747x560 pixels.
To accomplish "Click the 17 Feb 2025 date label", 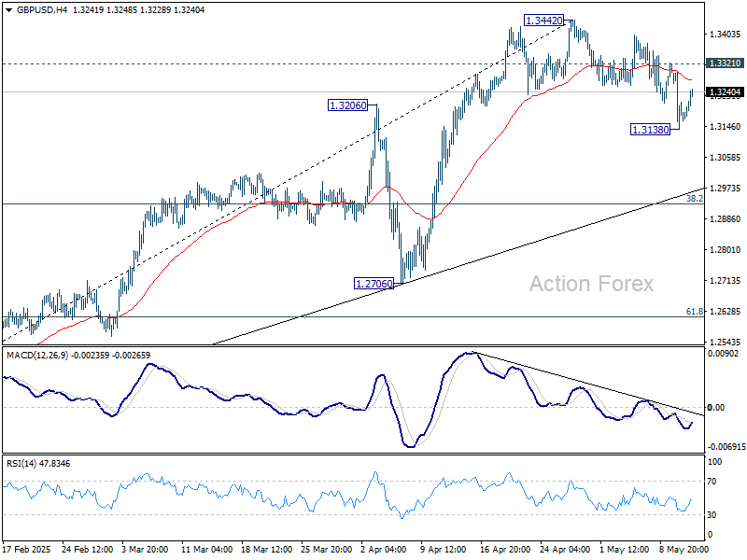I will coord(27,550).
